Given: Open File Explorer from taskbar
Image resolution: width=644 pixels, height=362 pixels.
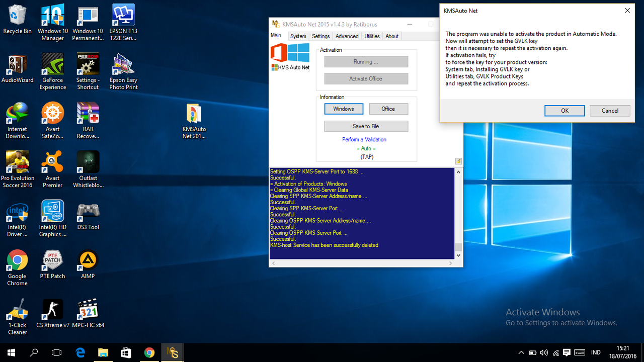Looking at the screenshot, I should click(103, 353).
